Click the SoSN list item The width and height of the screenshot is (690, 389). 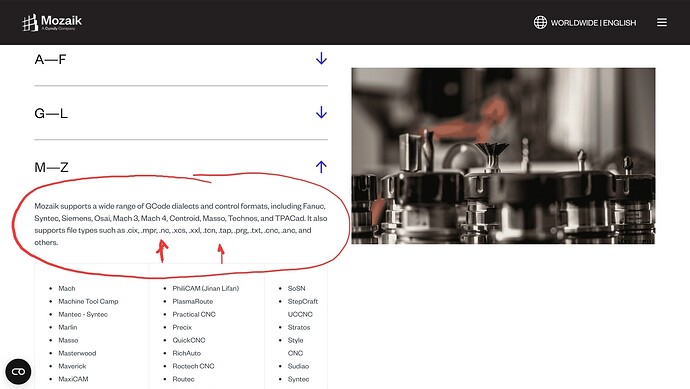pyautogui.click(x=297, y=289)
